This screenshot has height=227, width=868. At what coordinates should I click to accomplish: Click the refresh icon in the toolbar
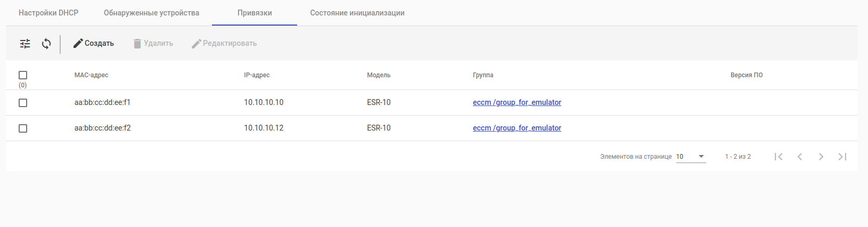click(46, 44)
